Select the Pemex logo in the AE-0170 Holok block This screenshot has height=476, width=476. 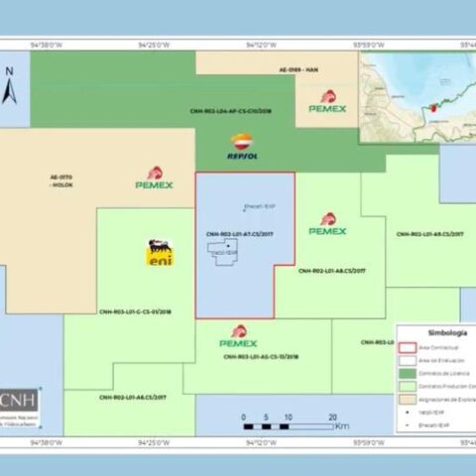point(154,178)
